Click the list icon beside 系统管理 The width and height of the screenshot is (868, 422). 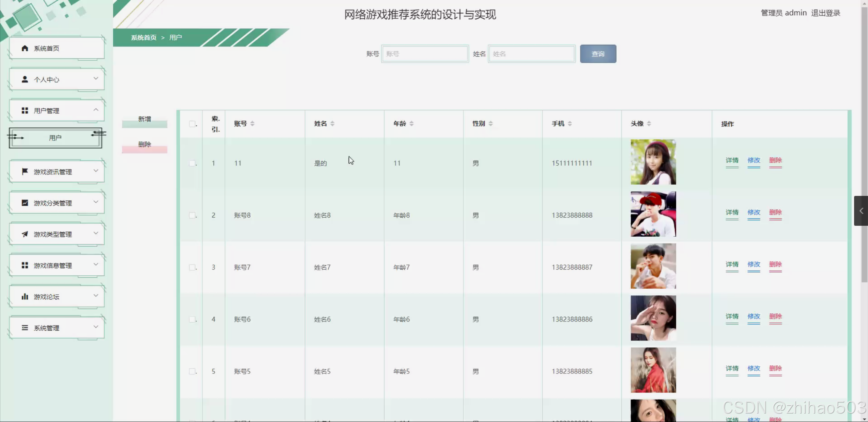click(x=25, y=328)
